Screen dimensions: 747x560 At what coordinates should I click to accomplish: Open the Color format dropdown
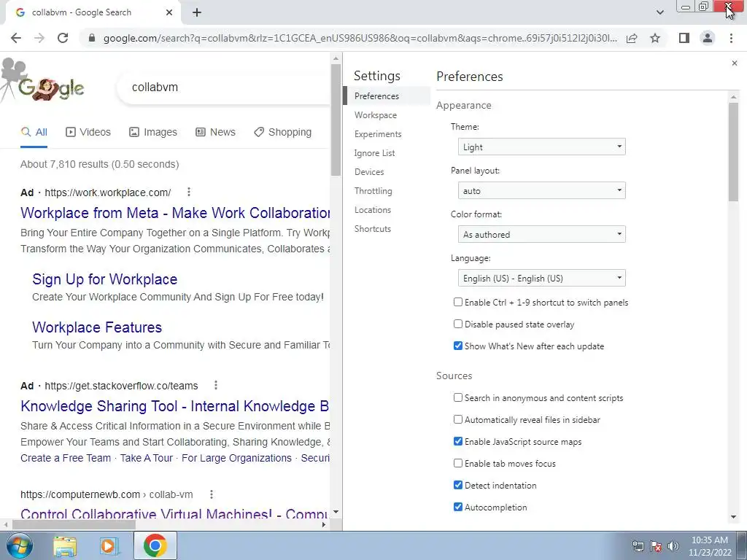click(542, 234)
